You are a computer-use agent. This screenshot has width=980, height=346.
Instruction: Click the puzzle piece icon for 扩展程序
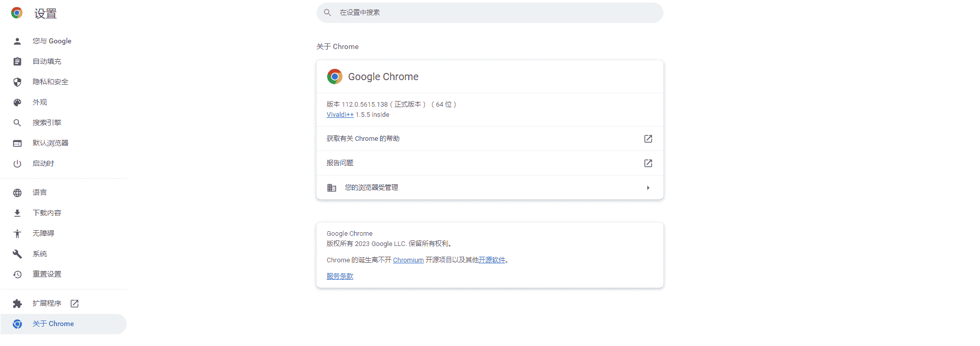click(17, 304)
